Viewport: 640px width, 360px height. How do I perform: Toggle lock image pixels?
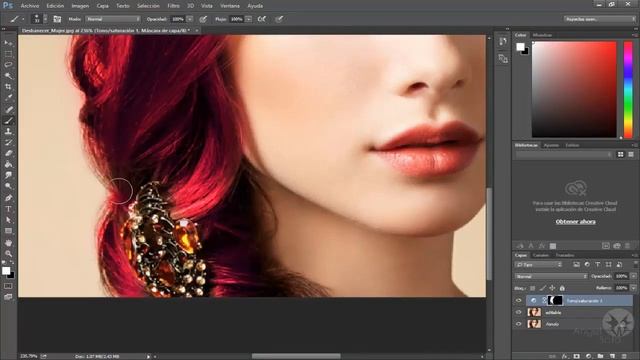(x=542, y=288)
